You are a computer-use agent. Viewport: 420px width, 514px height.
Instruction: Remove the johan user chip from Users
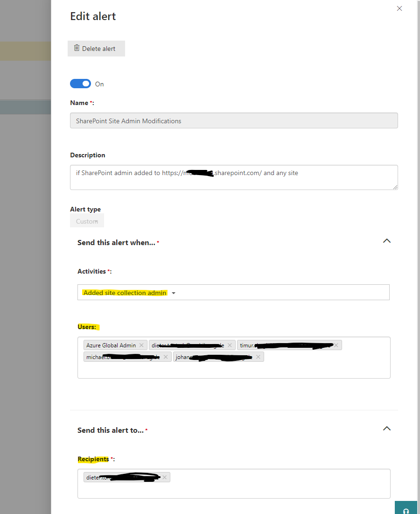(258, 357)
